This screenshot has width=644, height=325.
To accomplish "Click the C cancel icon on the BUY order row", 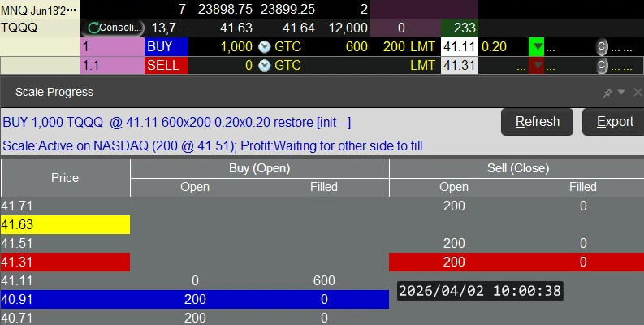I will 602,46.
